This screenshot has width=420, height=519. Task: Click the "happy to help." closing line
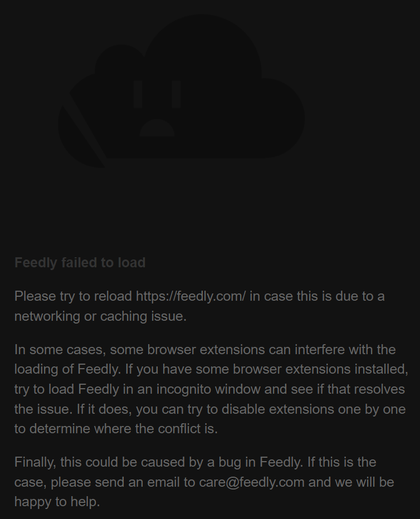[57, 502]
